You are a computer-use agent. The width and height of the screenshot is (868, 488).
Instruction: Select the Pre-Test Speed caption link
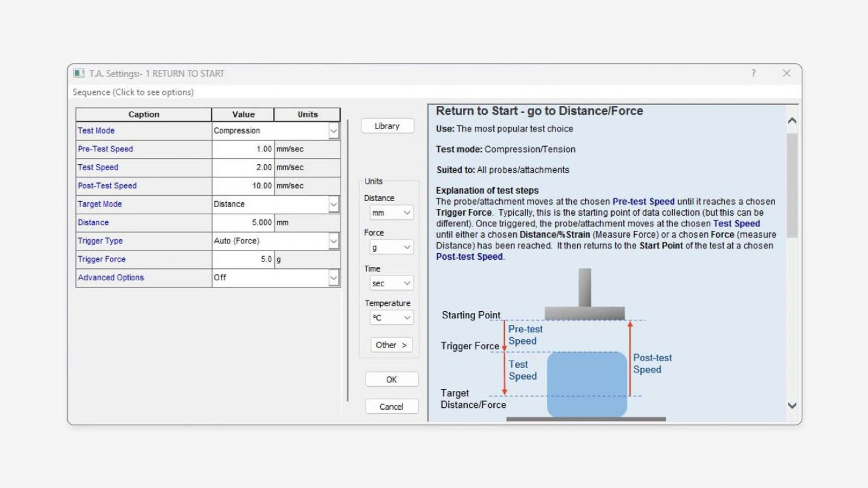coord(106,149)
